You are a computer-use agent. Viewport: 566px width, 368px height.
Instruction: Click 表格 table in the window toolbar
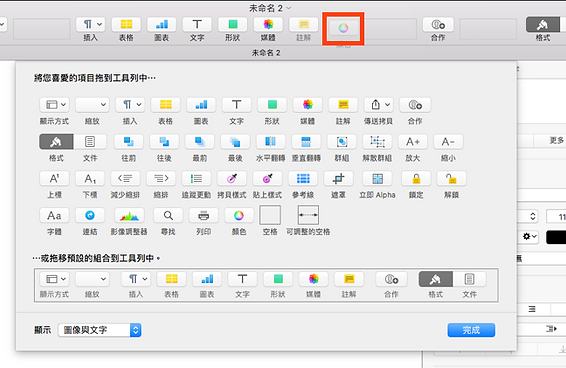click(x=126, y=25)
